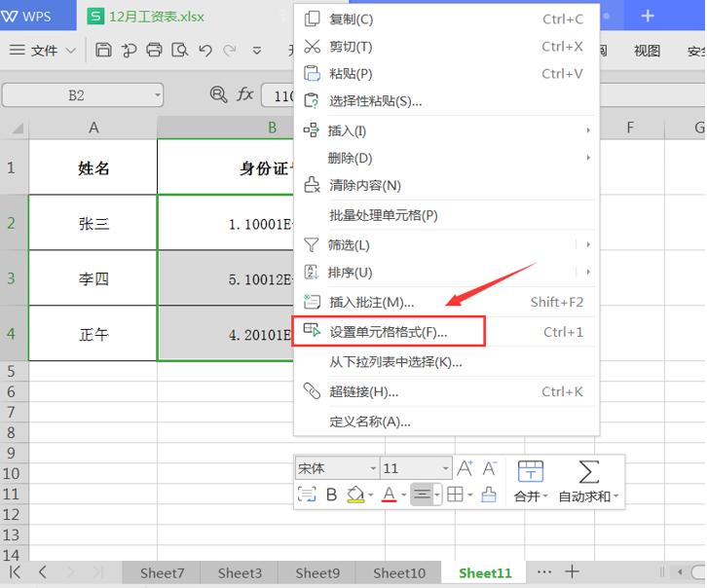The image size is (707, 588).
Task: Open the fill color dropdown arrow
Action: point(371,495)
